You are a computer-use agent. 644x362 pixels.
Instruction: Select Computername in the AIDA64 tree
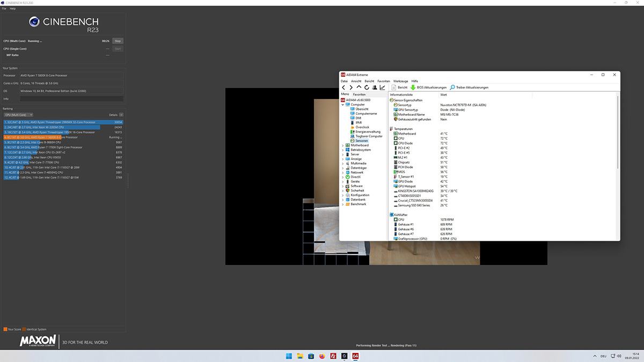366,114
